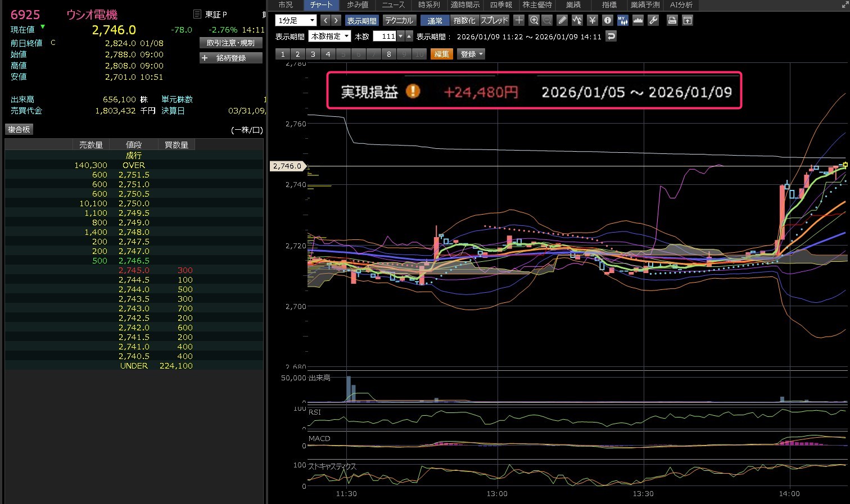Open the 四季報 tab
850x504 pixels.
click(501, 4)
